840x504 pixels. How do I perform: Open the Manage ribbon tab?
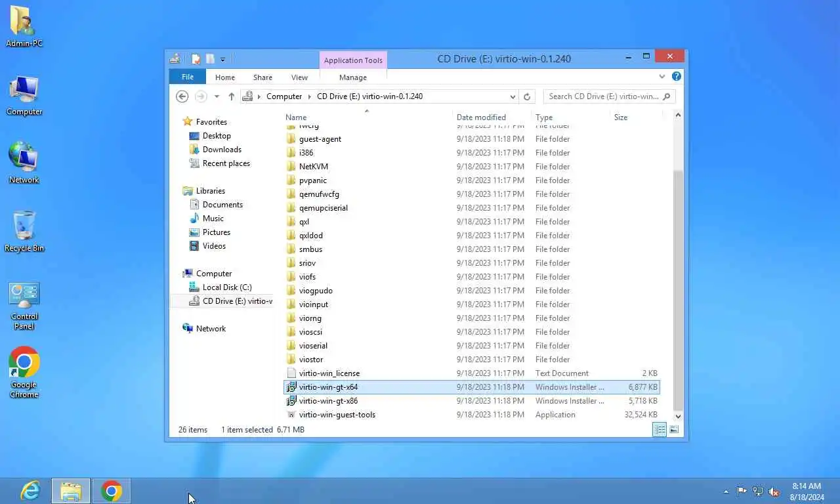point(353,77)
